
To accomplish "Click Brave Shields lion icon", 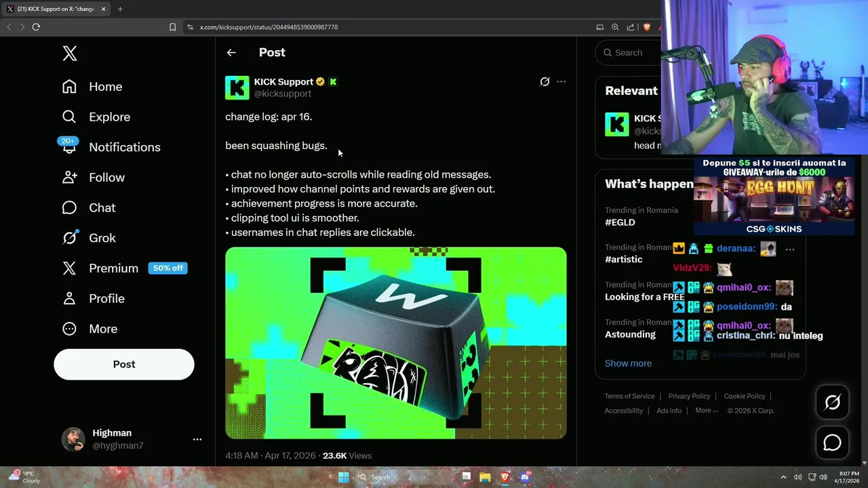I will pyautogui.click(x=646, y=27).
